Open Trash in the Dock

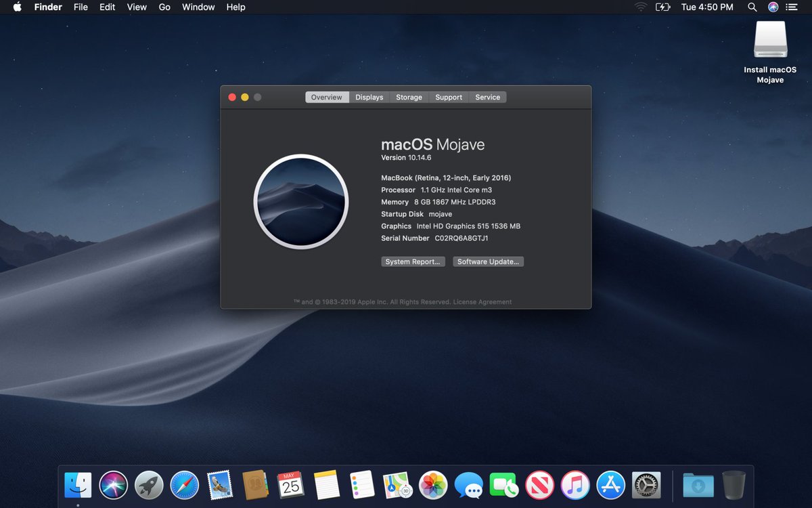click(x=734, y=485)
